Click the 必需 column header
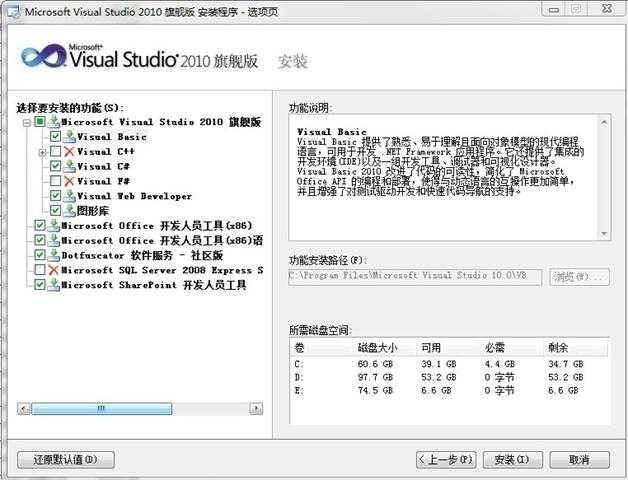This screenshot has height=480, width=628. pyautogui.click(x=495, y=348)
